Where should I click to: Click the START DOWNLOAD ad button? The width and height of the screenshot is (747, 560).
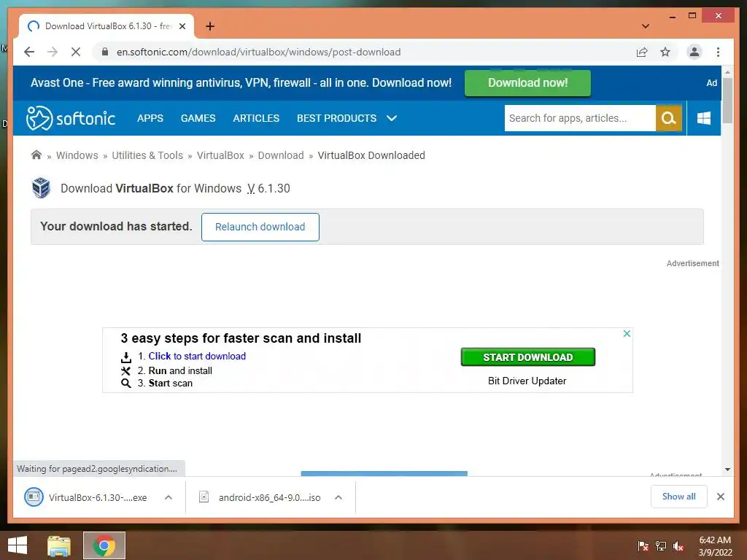point(528,357)
